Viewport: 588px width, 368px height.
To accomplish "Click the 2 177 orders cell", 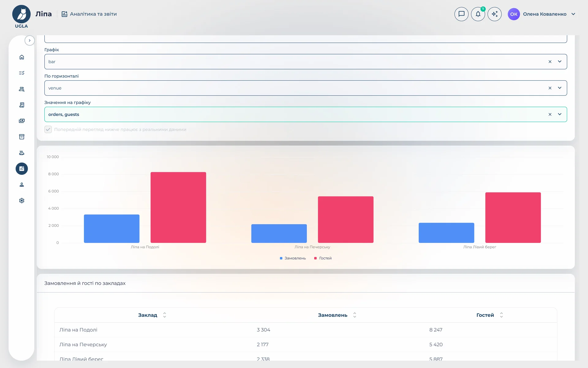I will [263, 345].
